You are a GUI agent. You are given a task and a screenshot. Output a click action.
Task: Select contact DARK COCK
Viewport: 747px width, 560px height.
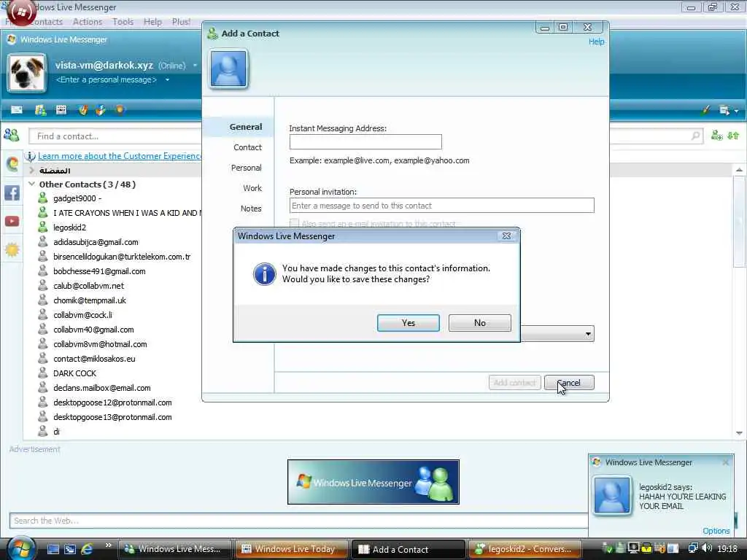coord(75,373)
